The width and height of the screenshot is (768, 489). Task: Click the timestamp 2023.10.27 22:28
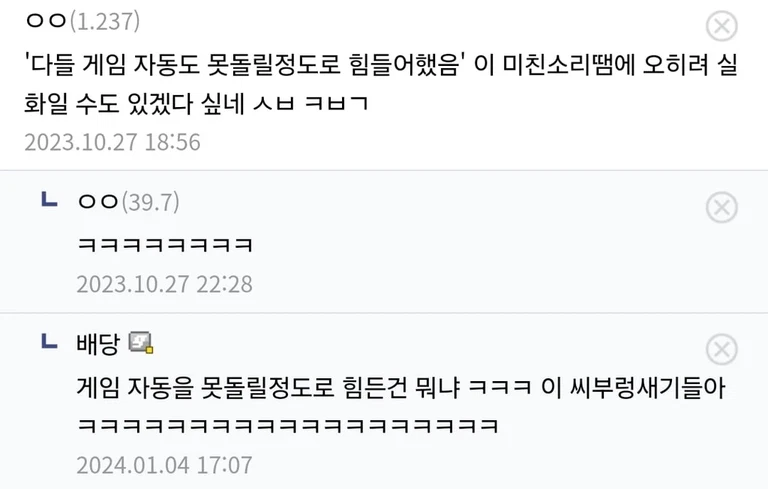click(x=165, y=284)
